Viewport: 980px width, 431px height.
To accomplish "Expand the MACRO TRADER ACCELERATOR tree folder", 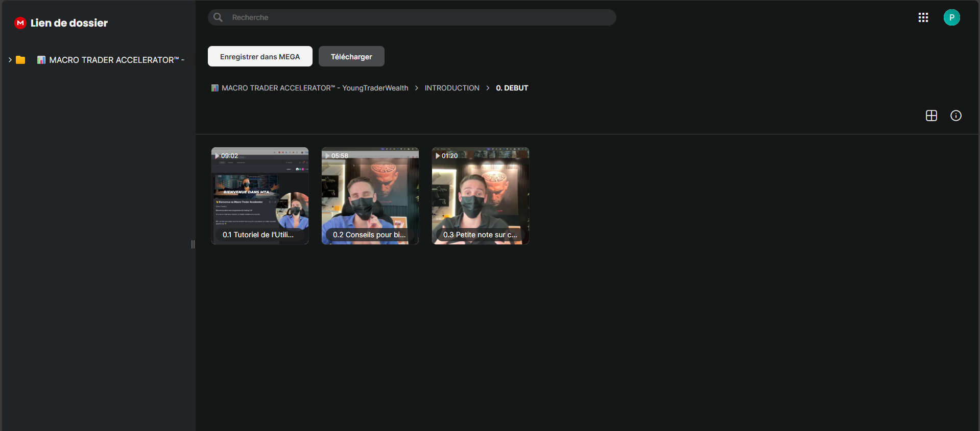I will tap(10, 60).
